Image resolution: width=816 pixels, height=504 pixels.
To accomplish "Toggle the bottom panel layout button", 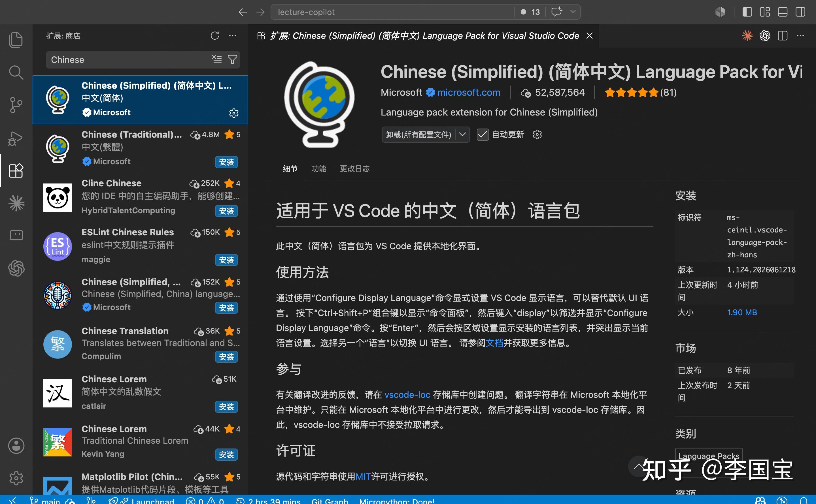I will 782,12.
